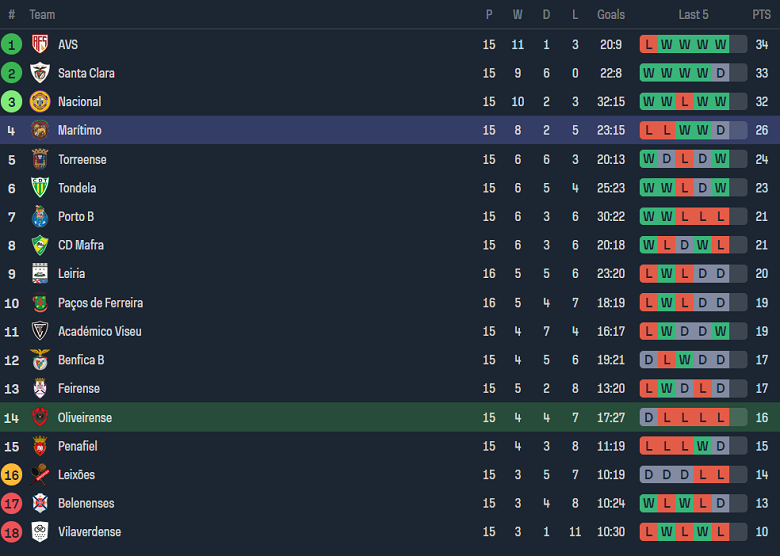This screenshot has width=780, height=556.
Task: Open Paços de Ferreira team link
Action: click(100, 303)
